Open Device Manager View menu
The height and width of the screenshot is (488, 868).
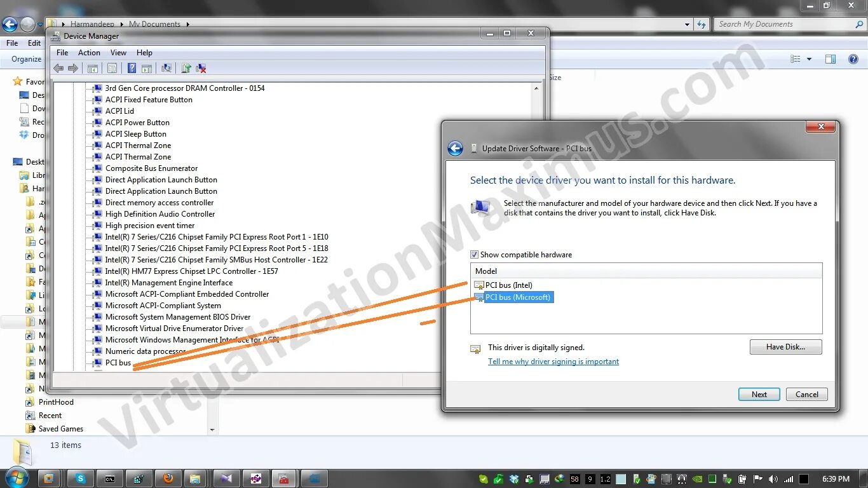click(x=118, y=53)
